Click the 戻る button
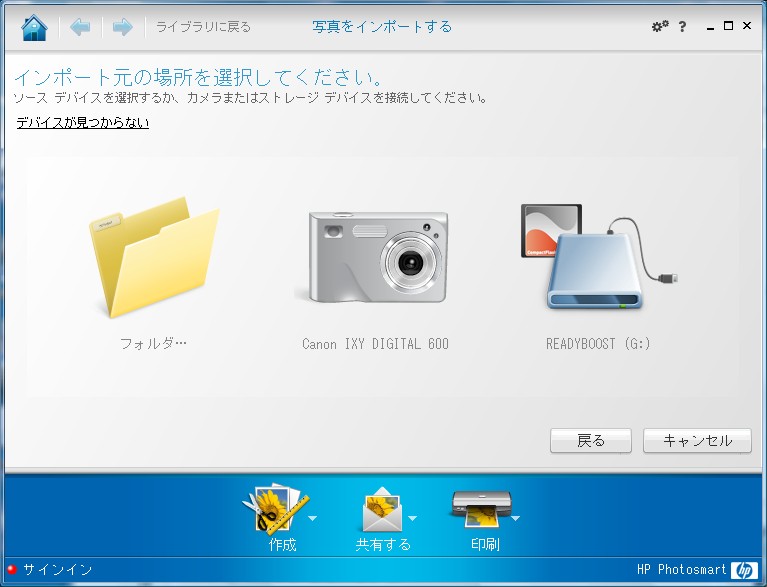The width and height of the screenshot is (767, 587). (591, 441)
